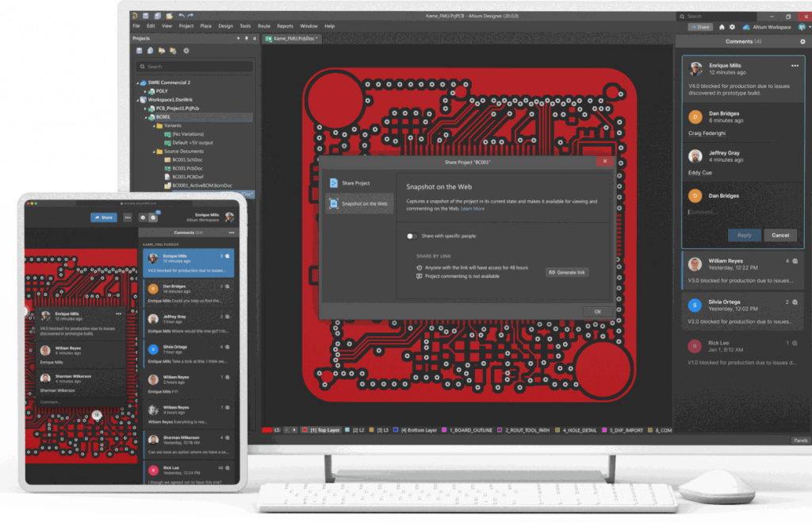Open the Route menu
The image size is (812, 523).
tap(264, 26)
